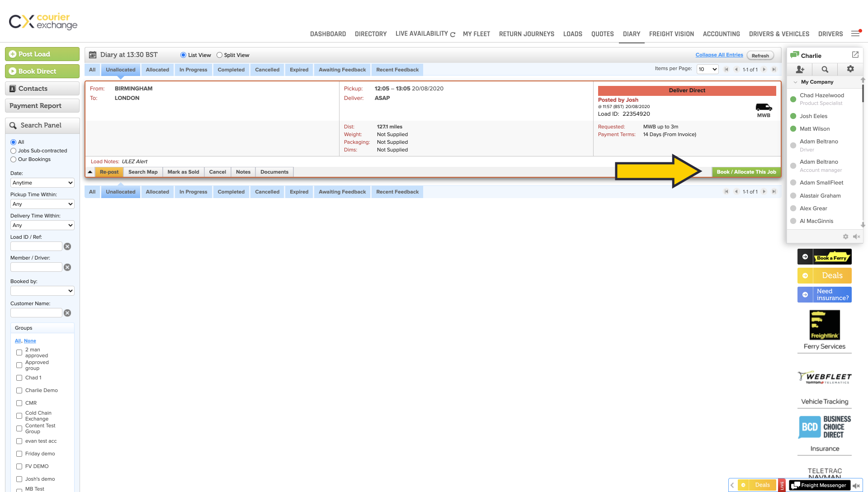
Task: Clear the Load ID / Ref field
Action: 67,246
